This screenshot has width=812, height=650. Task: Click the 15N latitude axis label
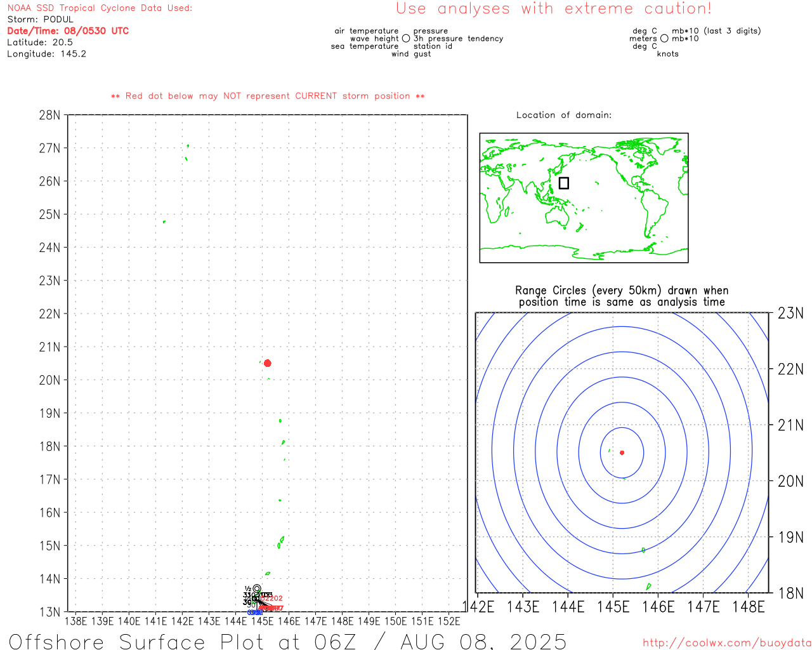tap(49, 546)
